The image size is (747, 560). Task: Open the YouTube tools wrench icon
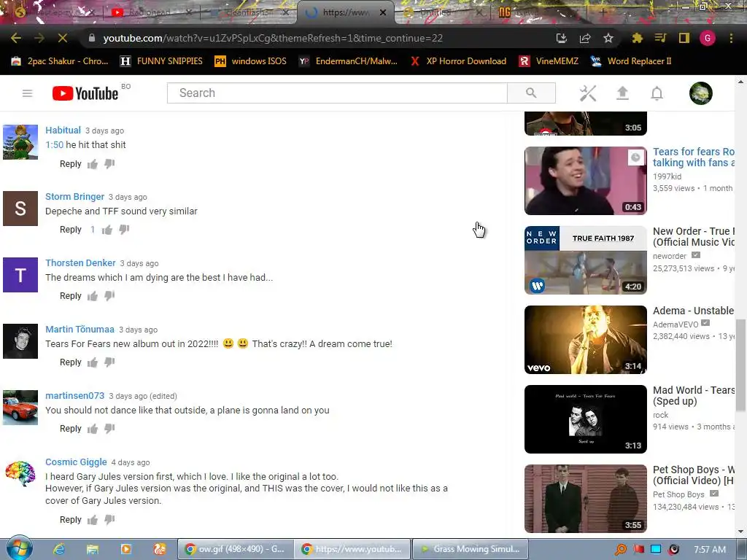tap(588, 93)
